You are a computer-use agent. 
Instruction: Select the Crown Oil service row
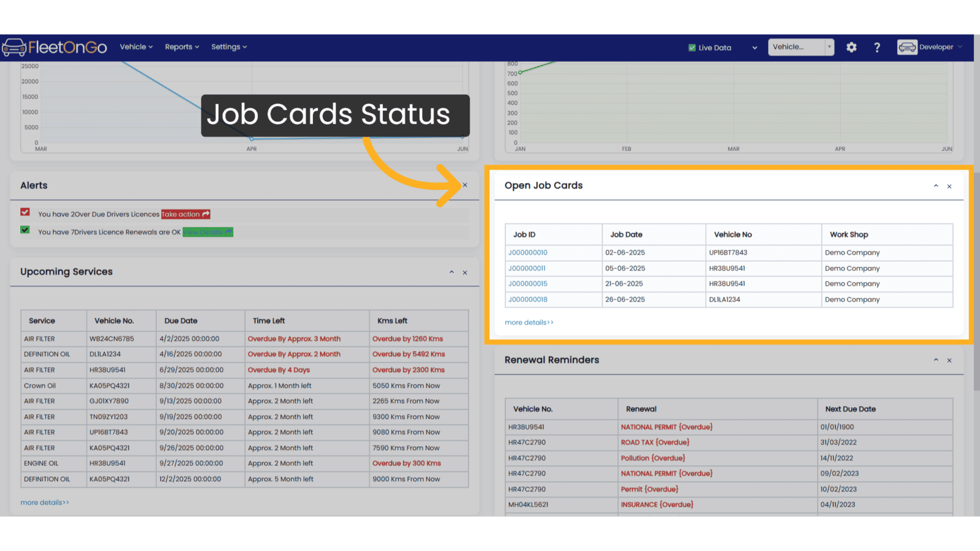click(245, 386)
